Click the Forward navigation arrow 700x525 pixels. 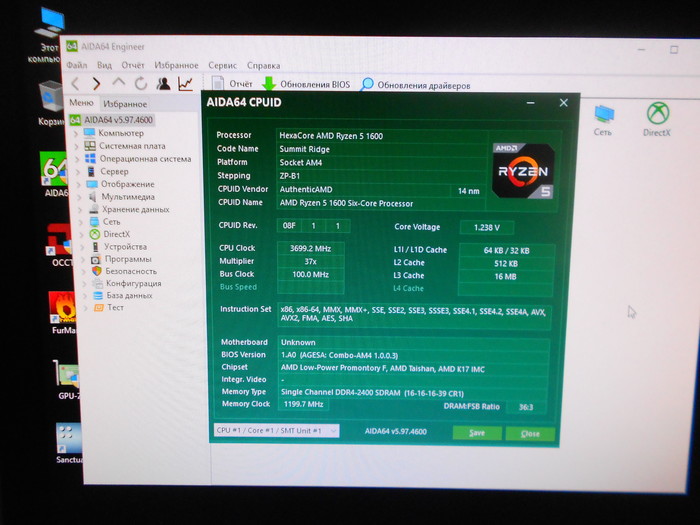(96, 84)
